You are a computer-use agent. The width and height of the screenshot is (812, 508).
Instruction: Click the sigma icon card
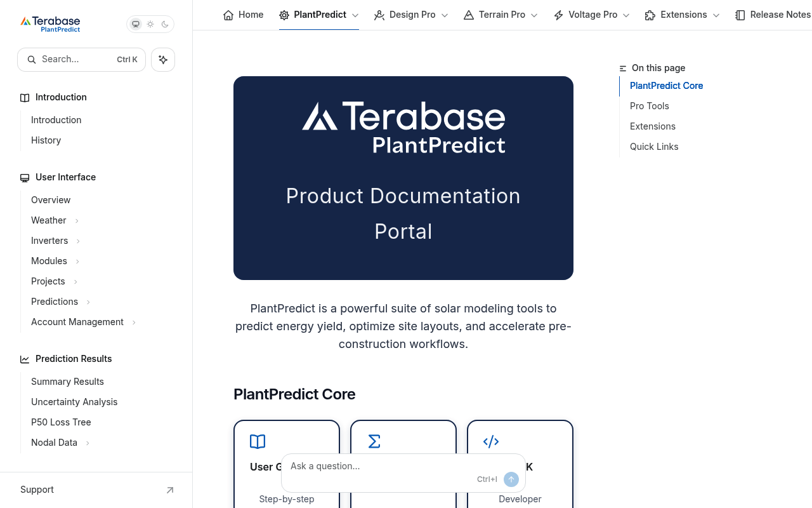(374, 441)
